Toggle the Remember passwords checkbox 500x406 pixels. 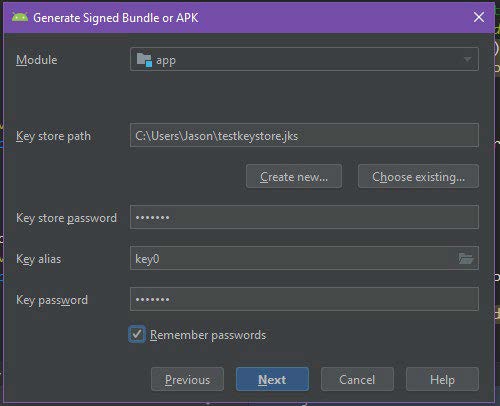(137, 334)
